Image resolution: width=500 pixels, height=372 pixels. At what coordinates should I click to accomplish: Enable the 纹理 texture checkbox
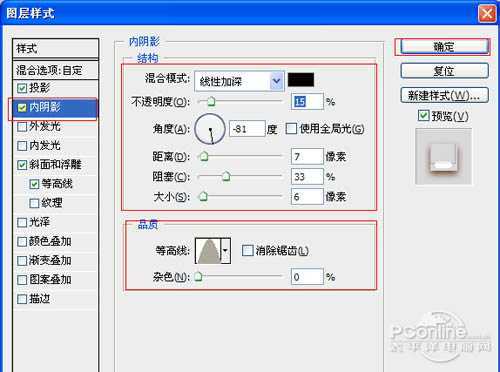[x=34, y=203]
